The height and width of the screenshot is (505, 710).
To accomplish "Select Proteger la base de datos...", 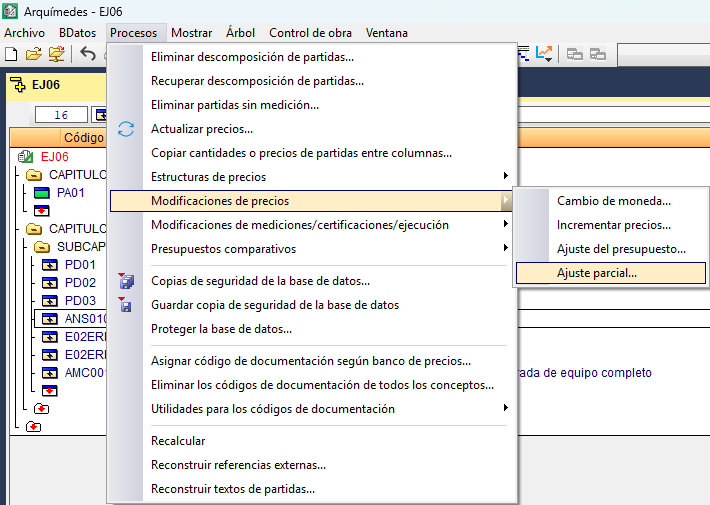I will [x=312, y=329].
